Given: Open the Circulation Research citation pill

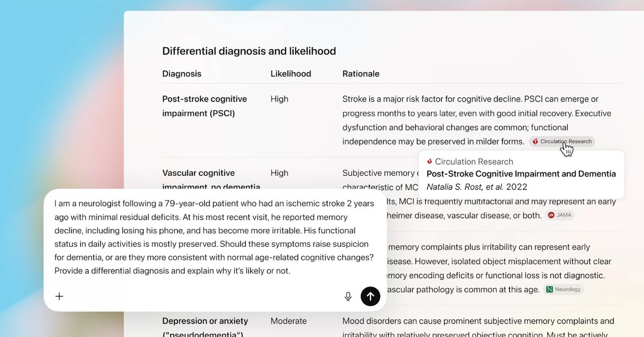Looking at the screenshot, I should pyautogui.click(x=561, y=141).
